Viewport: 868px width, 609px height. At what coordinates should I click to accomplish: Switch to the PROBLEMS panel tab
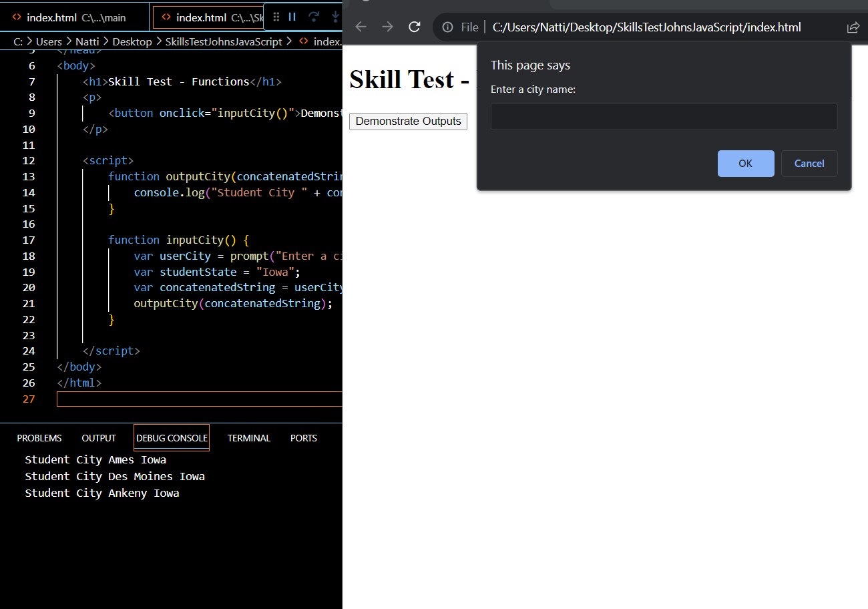pos(39,438)
